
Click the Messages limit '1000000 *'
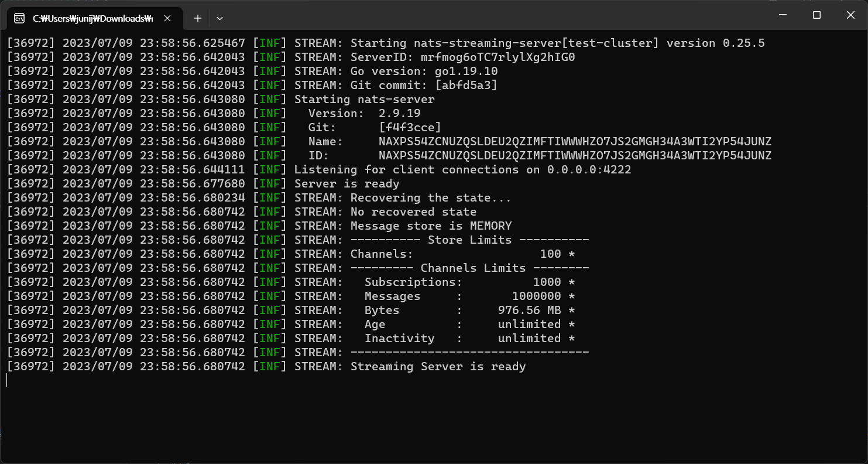point(544,296)
